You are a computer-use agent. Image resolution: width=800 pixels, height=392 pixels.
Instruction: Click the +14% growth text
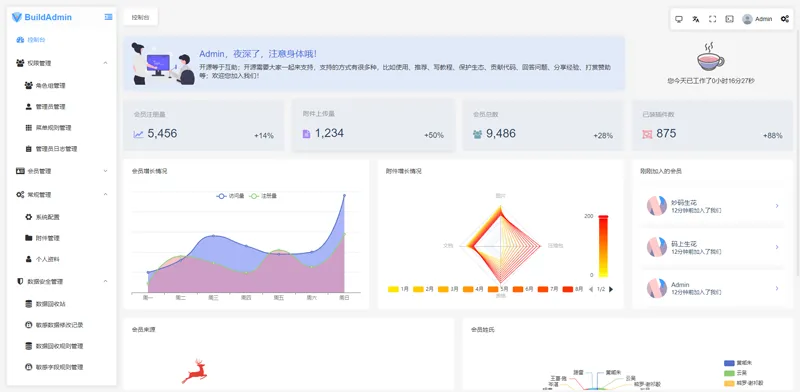tap(264, 136)
